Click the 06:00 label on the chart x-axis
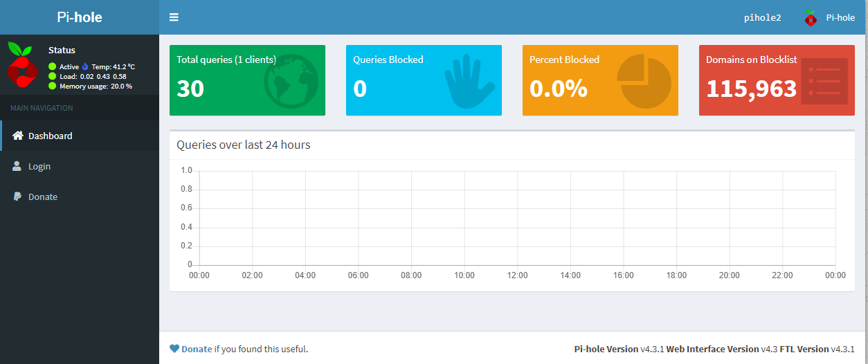The image size is (868, 364). pyautogui.click(x=358, y=275)
